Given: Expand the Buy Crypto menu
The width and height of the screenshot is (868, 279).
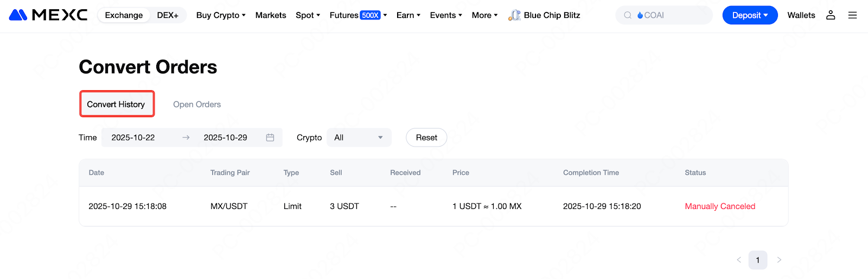Looking at the screenshot, I should [221, 15].
